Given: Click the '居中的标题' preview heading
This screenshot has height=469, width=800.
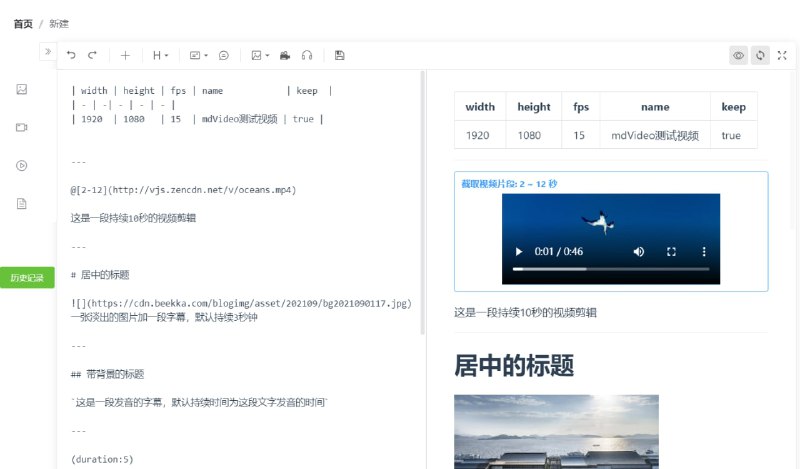Looking at the screenshot, I should click(514, 365).
